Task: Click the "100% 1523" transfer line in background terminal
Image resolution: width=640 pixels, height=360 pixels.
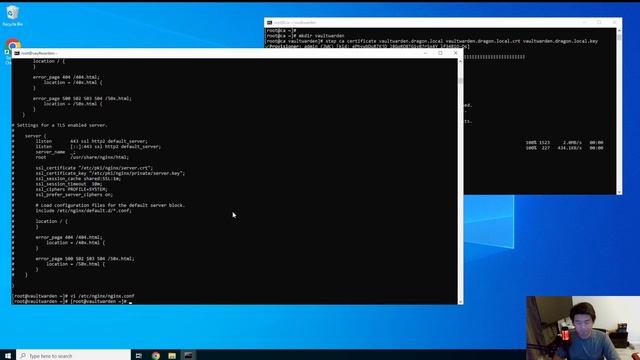Action: pos(564,143)
